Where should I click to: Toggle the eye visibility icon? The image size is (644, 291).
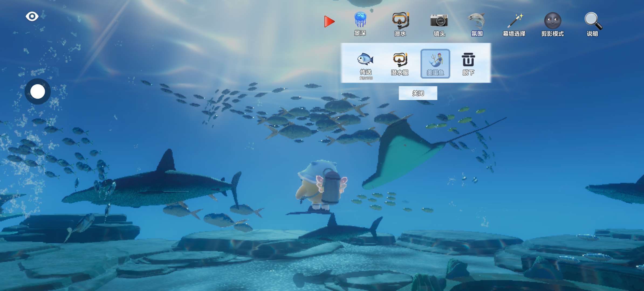click(32, 16)
